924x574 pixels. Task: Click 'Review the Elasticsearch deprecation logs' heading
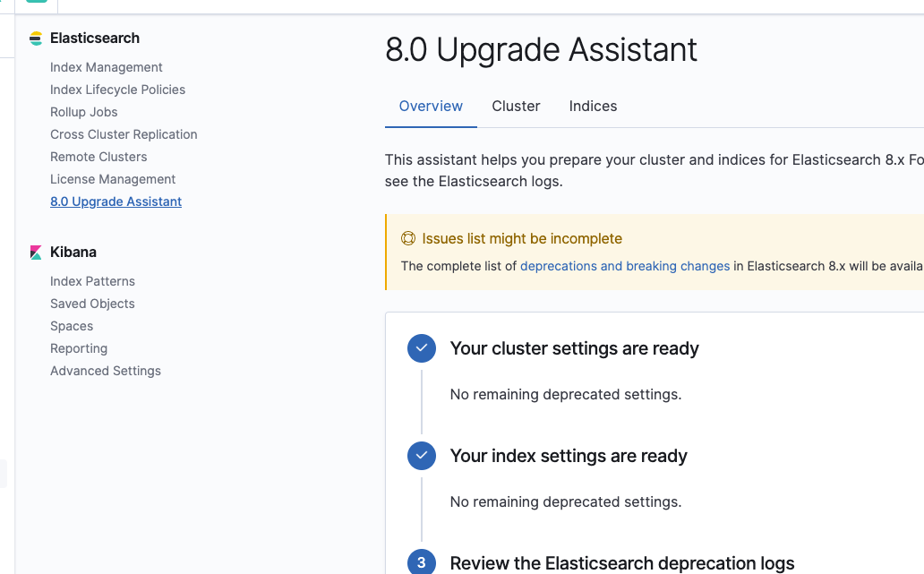(x=622, y=562)
